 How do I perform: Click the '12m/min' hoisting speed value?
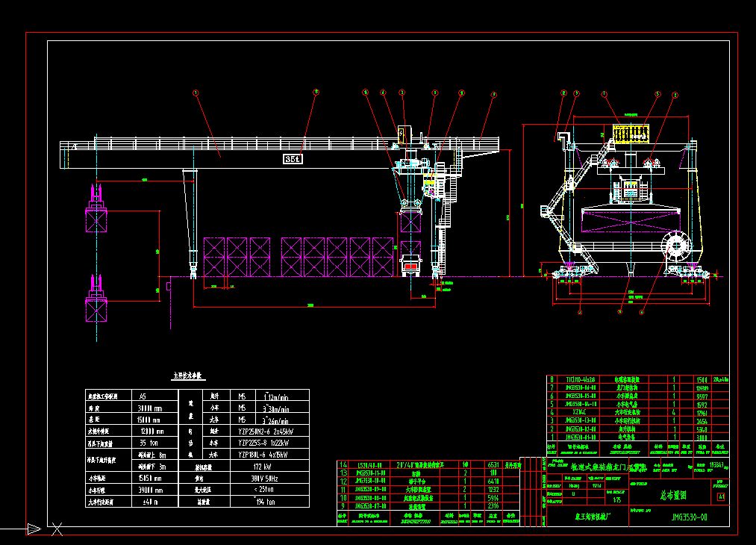click(276, 397)
